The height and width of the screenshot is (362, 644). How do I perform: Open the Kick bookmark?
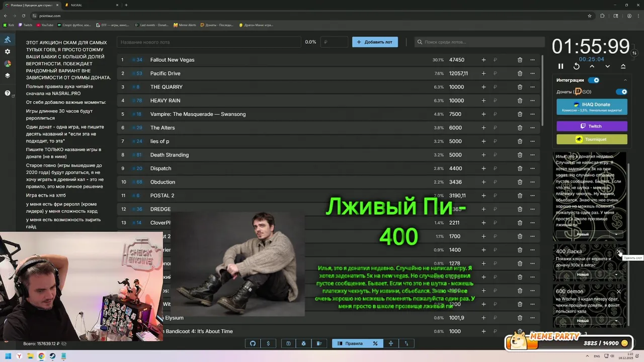9,25
